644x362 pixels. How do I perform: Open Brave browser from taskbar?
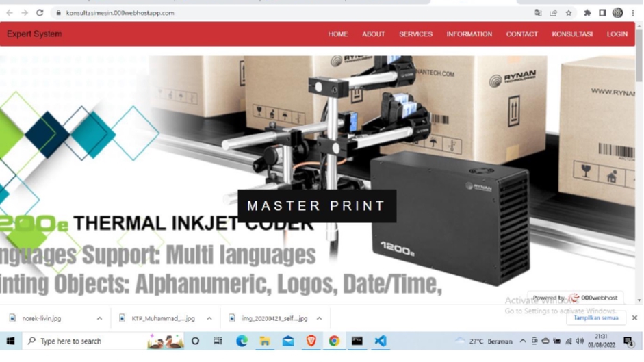pos(311,341)
